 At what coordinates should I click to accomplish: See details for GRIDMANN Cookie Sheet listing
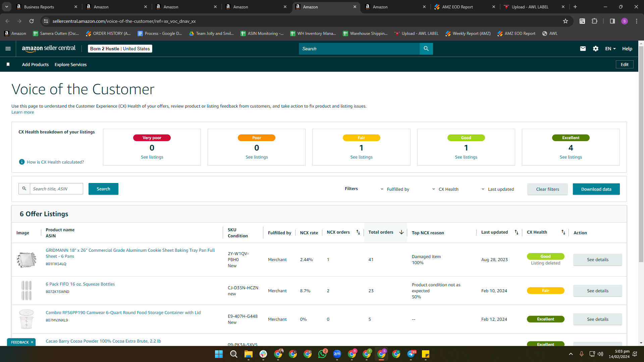click(597, 260)
